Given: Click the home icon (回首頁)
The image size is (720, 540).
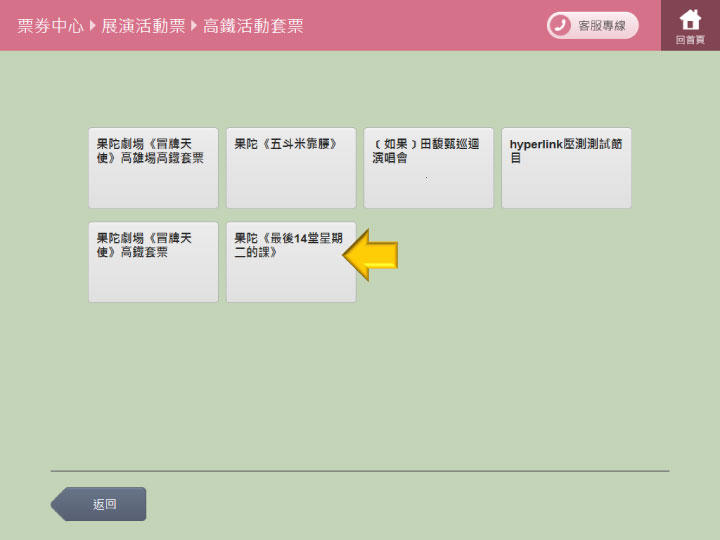Looking at the screenshot, I should pyautogui.click(x=690, y=19).
